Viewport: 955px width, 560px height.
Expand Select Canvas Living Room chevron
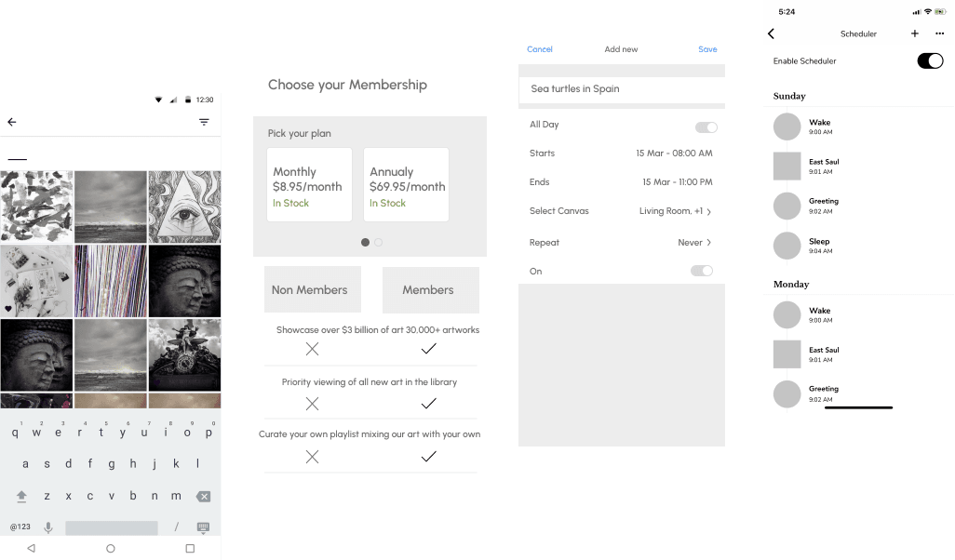pyautogui.click(x=708, y=212)
